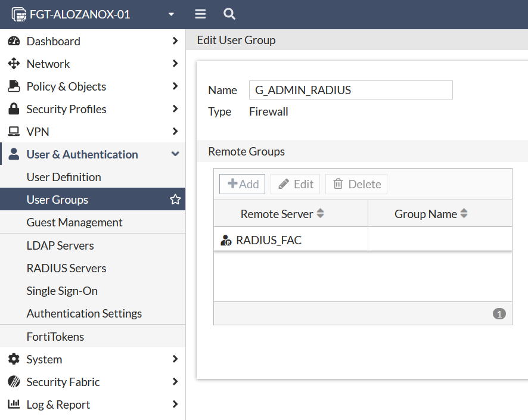Expand the Policy & Objects menu arrow
The image size is (528, 420).
pyautogui.click(x=175, y=86)
